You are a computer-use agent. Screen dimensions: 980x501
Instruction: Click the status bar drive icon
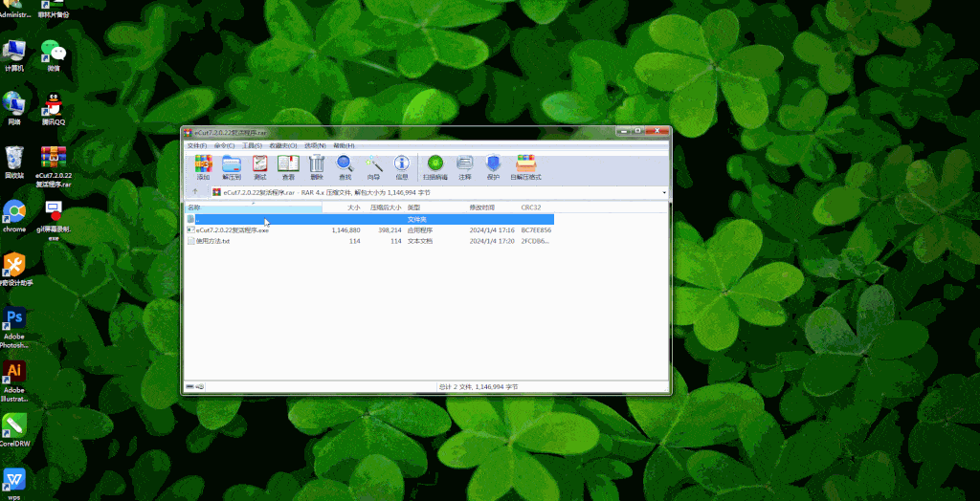click(x=190, y=387)
